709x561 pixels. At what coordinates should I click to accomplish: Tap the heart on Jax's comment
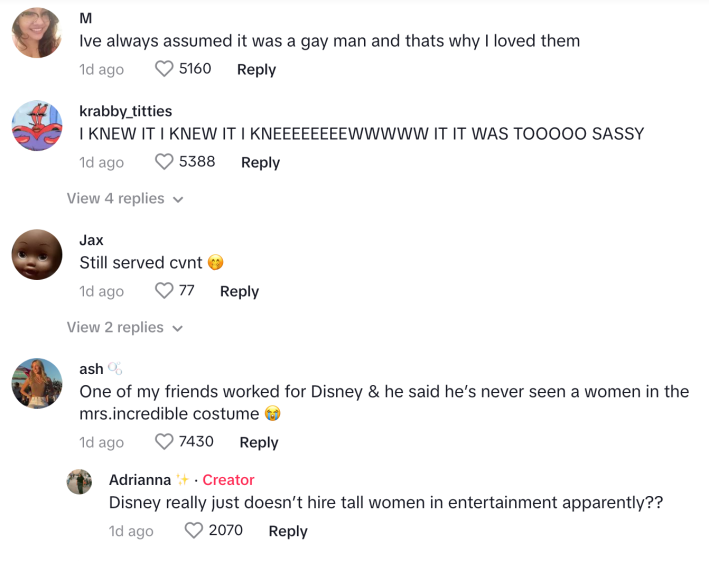[164, 291]
